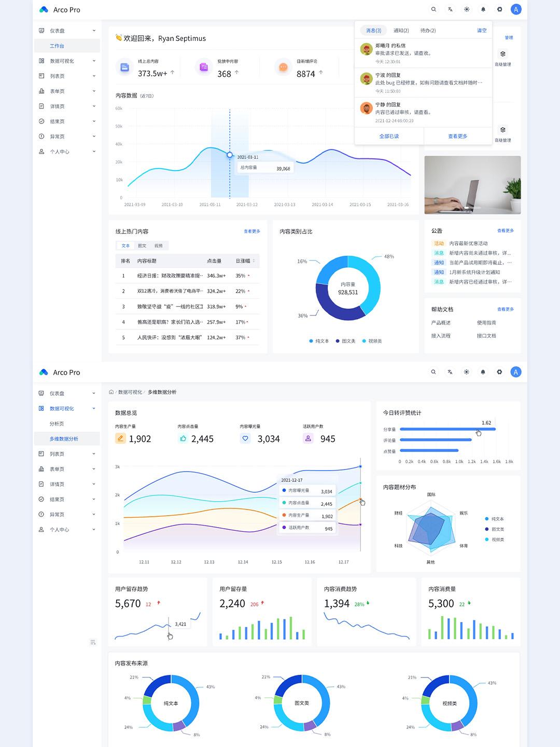560x747 pixels.
Task: Click the sidebar collapse icon at the sidebar bottom
Action: click(93, 642)
